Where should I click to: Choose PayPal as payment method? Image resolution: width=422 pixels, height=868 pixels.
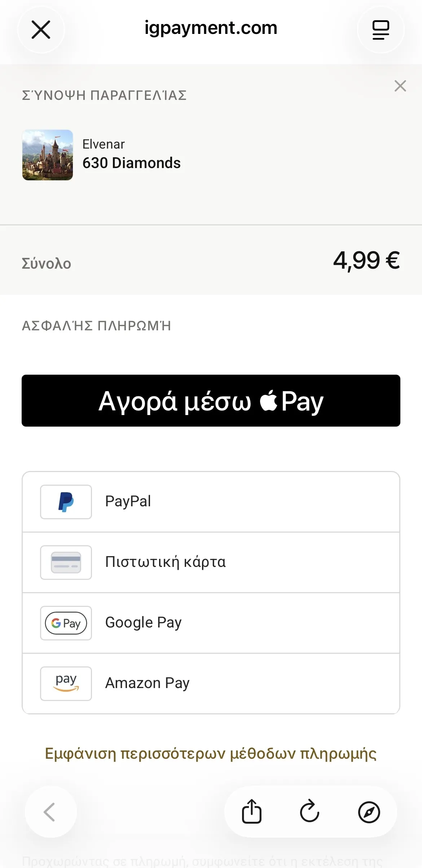[x=211, y=502]
